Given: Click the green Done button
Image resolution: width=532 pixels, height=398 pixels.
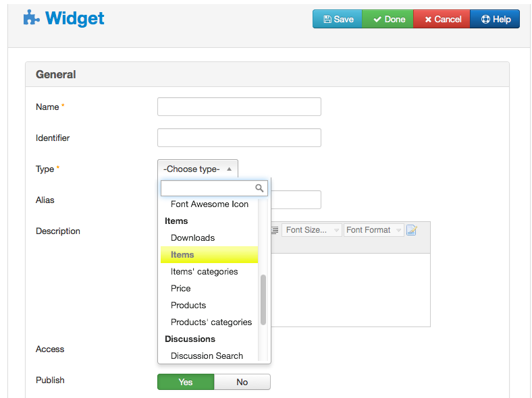Looking at the screenshot, I should pos(388,19).
